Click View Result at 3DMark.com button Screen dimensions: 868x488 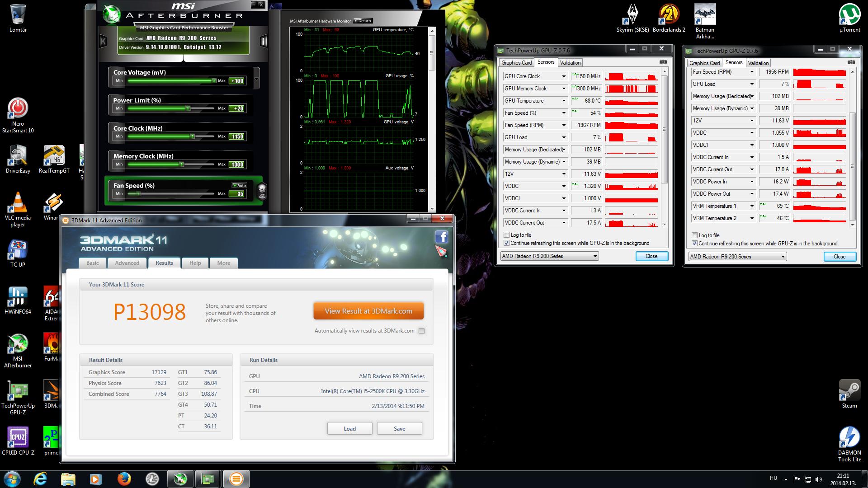[368, 311]
